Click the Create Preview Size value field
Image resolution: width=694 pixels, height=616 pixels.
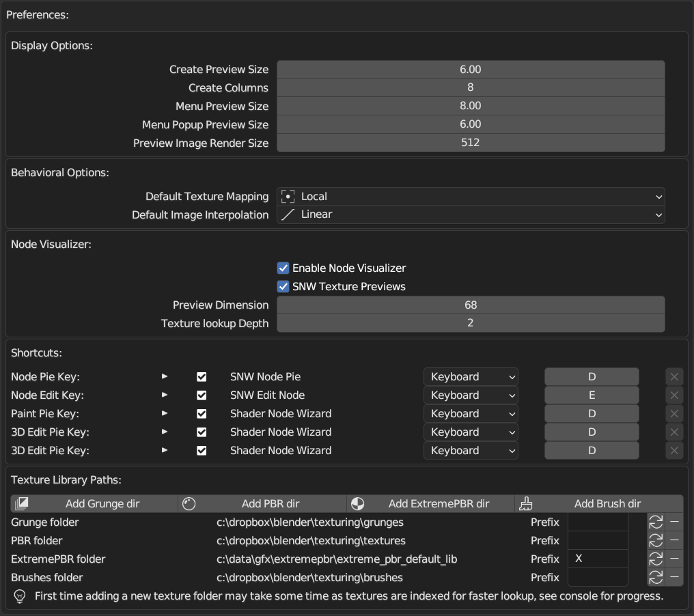471,70
